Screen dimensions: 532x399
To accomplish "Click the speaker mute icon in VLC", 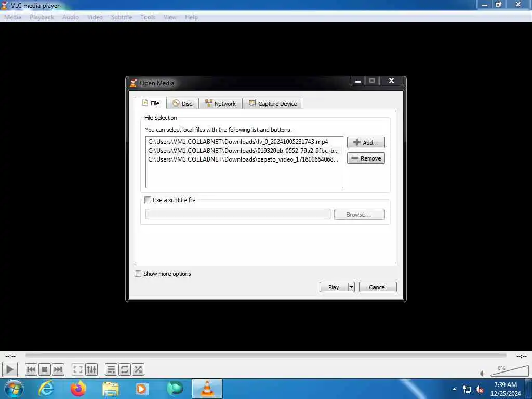I will [483, 373].
